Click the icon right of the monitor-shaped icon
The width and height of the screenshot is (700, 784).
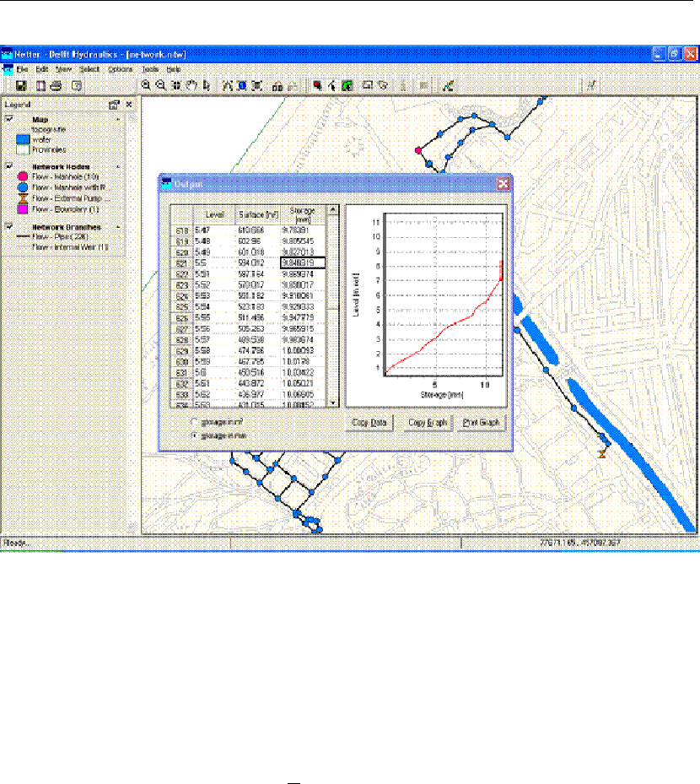pyautogui.click(x=383, y=85)
